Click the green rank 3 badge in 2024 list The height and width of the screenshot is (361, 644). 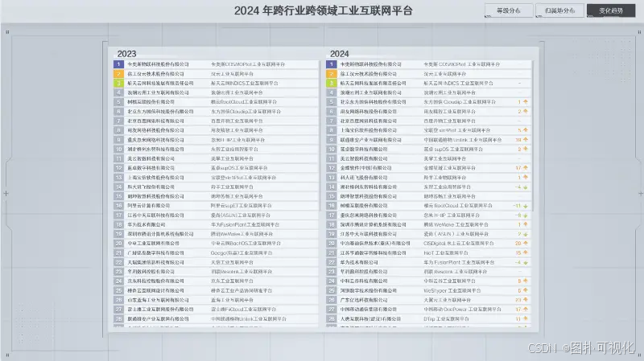[332, 84]
